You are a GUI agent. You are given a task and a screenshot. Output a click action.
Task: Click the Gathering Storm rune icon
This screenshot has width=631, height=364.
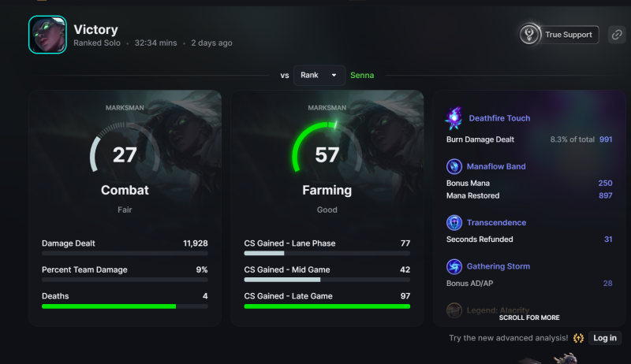[x=454, y=266]
